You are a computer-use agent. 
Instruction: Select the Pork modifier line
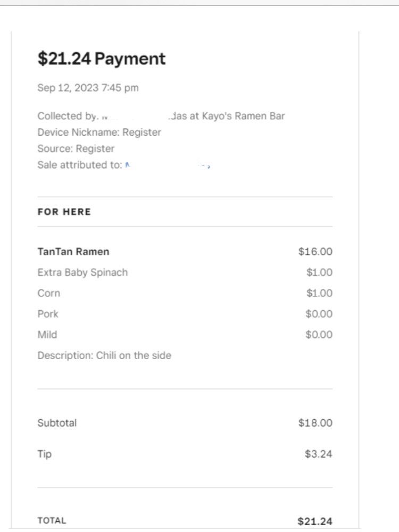[x=48, y=314]
